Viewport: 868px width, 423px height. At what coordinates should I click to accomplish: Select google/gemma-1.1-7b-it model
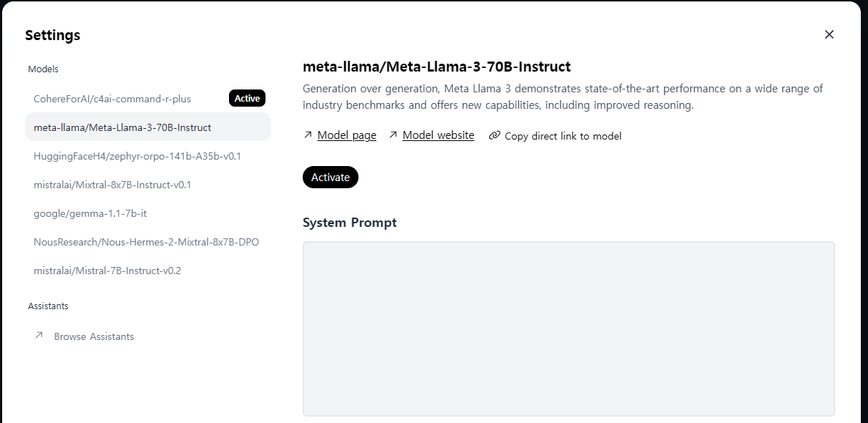click(148, 213)
